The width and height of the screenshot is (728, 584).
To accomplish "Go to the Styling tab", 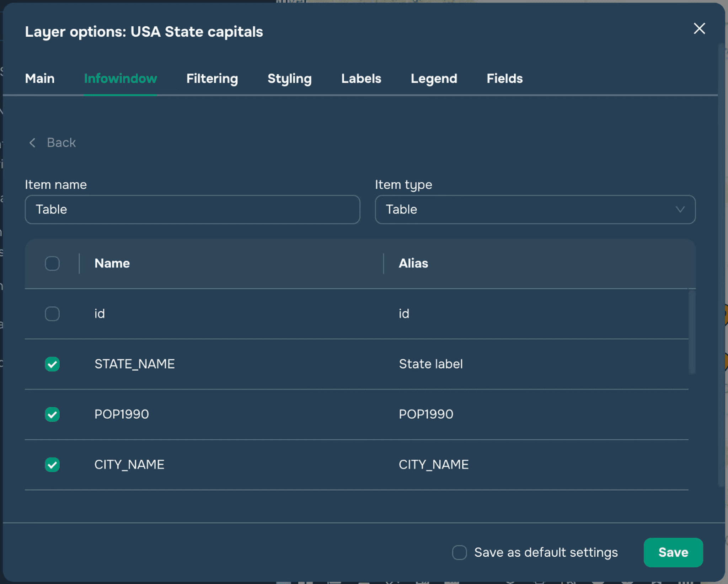I will [289, 79].
